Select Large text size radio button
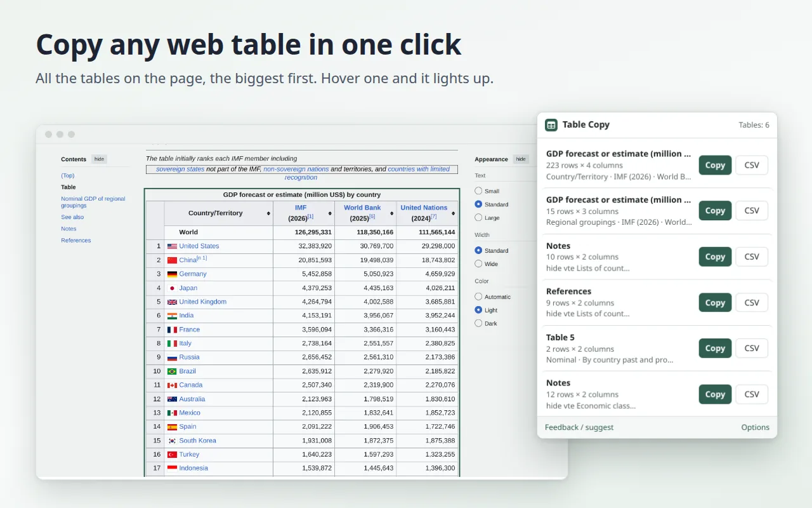The image size is (812, 508). pyautogui.click(x=478, y=218)
